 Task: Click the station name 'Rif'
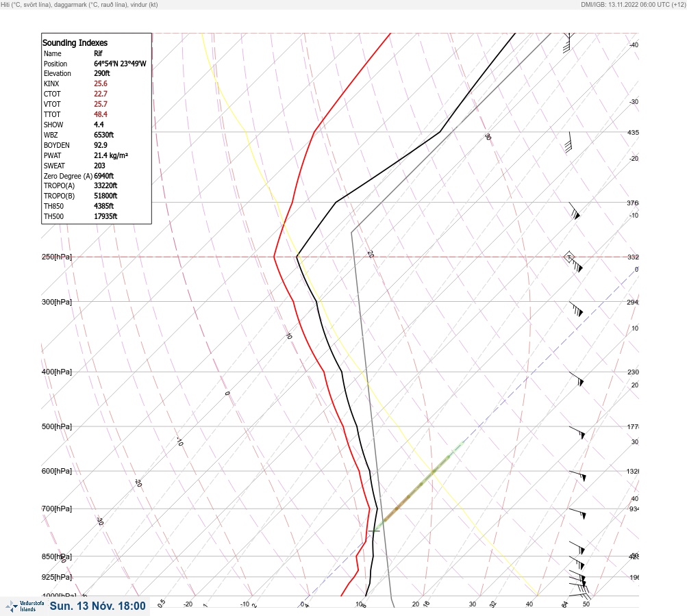point(98,53)
